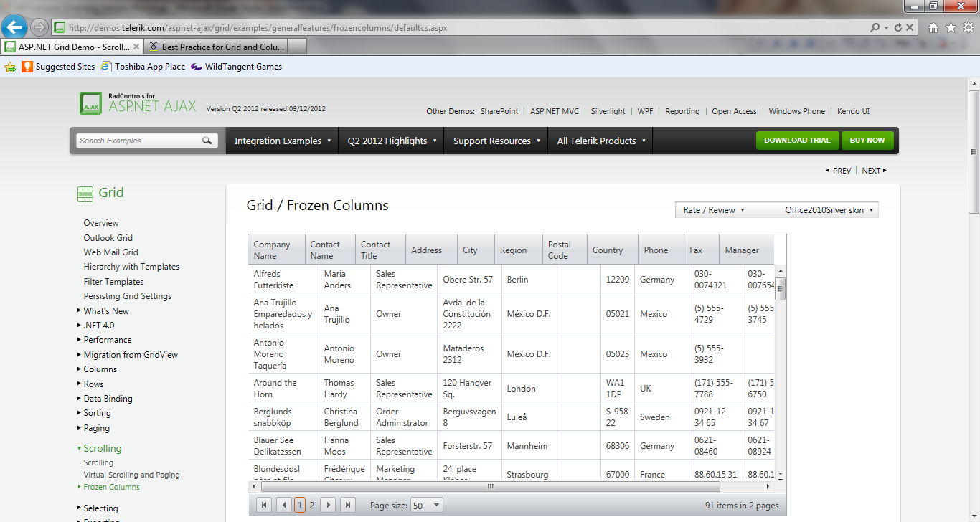Open the All Telerik Products menu

(601, 141)
